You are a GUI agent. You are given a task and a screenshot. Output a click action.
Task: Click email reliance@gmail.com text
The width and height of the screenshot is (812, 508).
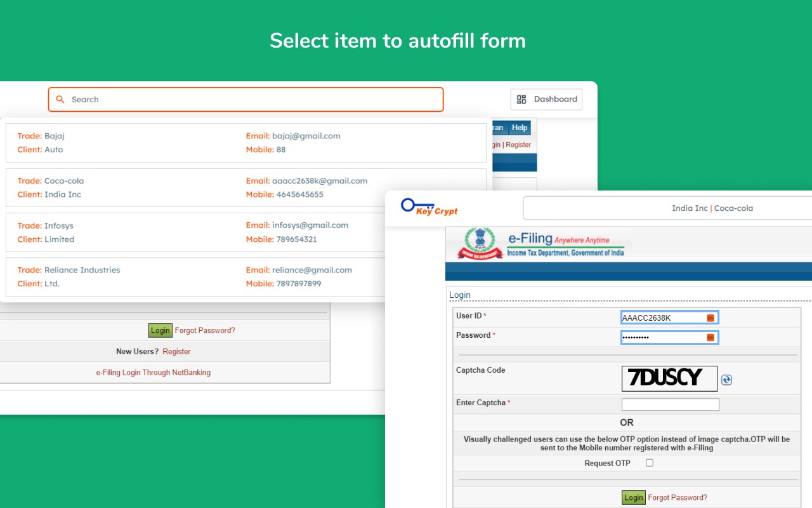point(312,270)
